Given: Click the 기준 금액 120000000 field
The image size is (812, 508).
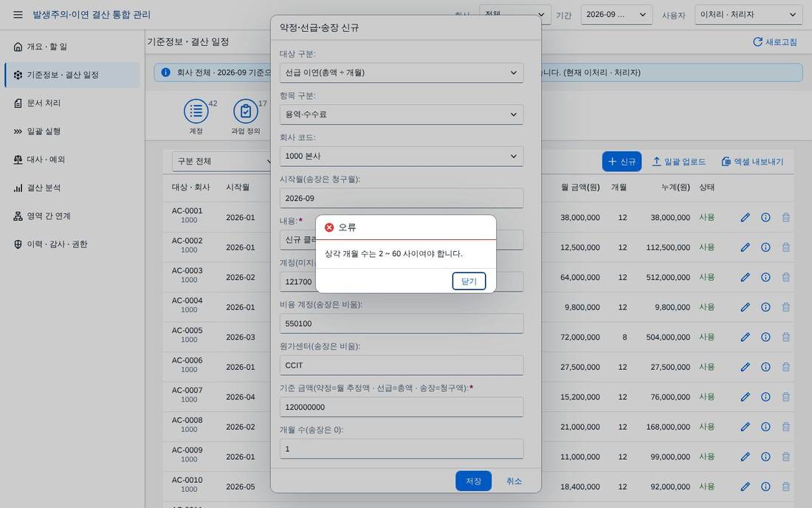Looking at the screenshot, I should click(x=402, y=407).
